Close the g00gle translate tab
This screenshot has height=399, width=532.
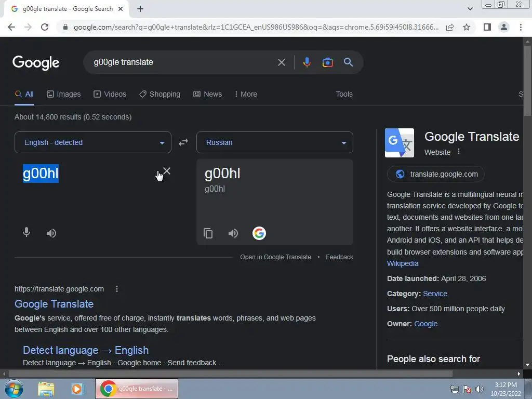pos(121,9)
